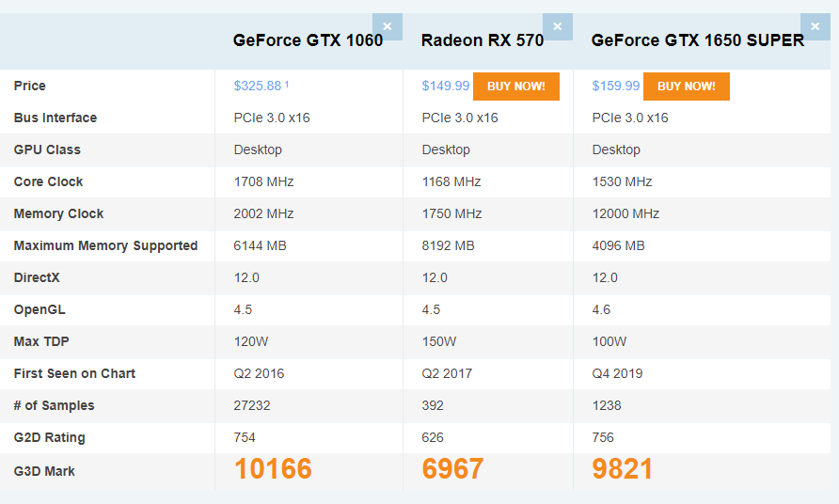Select the GeForce GTX 1650 SUPER heading

coord(697,40)
